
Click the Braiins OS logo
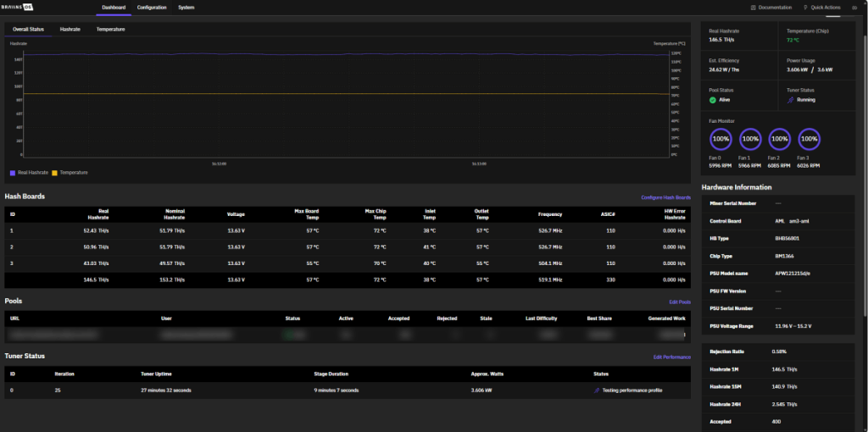click(x=17, y=7)
